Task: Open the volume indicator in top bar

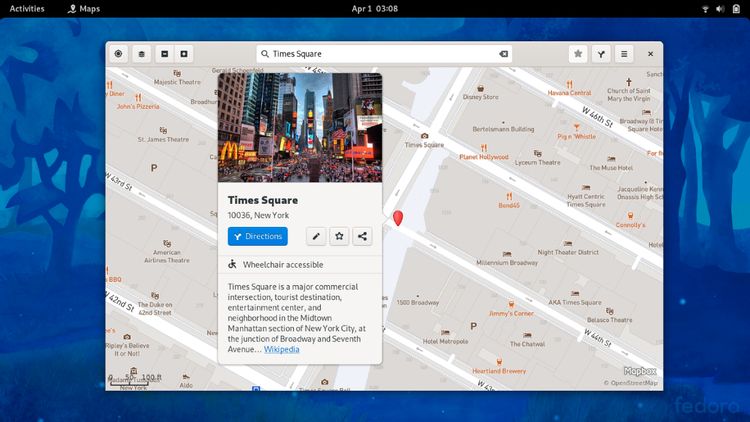Action: pyautogui.click(x=720, y=9)
